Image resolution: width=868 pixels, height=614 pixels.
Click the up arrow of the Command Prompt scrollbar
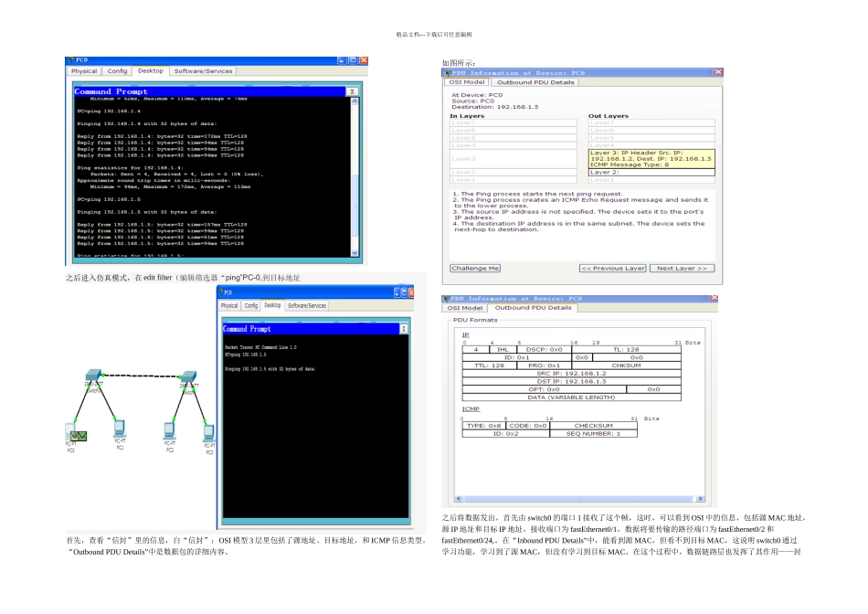click(x=355, y=101)
